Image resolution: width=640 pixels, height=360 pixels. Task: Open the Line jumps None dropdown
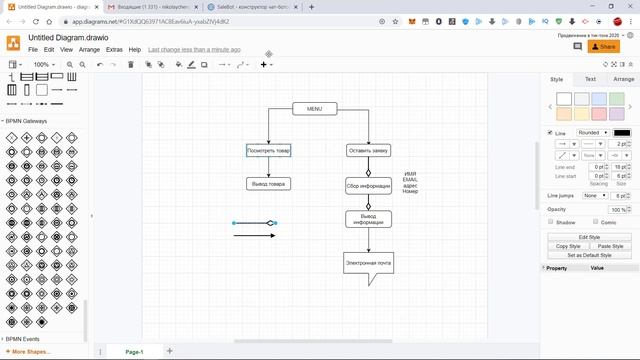(x=595, y=196)
